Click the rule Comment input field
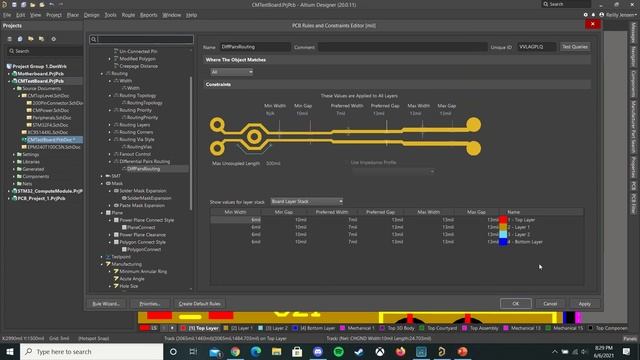This screenshot has height=360, width=640. pyautogui.click(x=402, y=47)
